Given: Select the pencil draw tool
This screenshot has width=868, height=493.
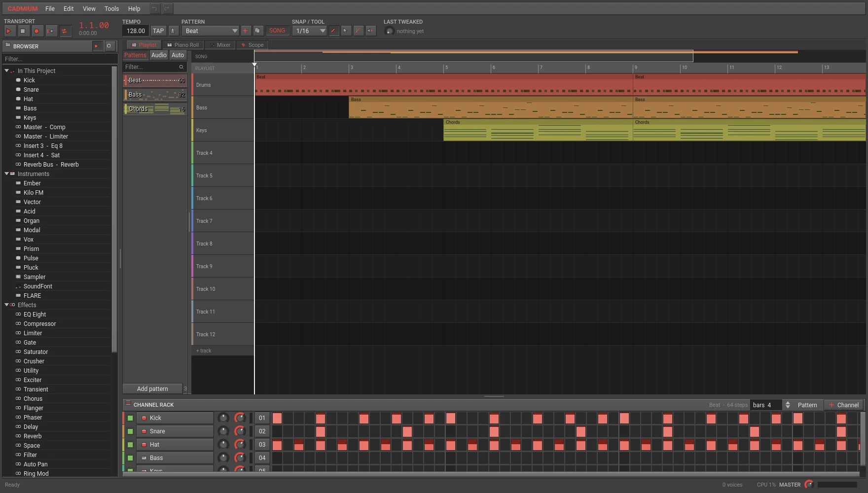Looking at the screenshot, I should pos(333,31).
